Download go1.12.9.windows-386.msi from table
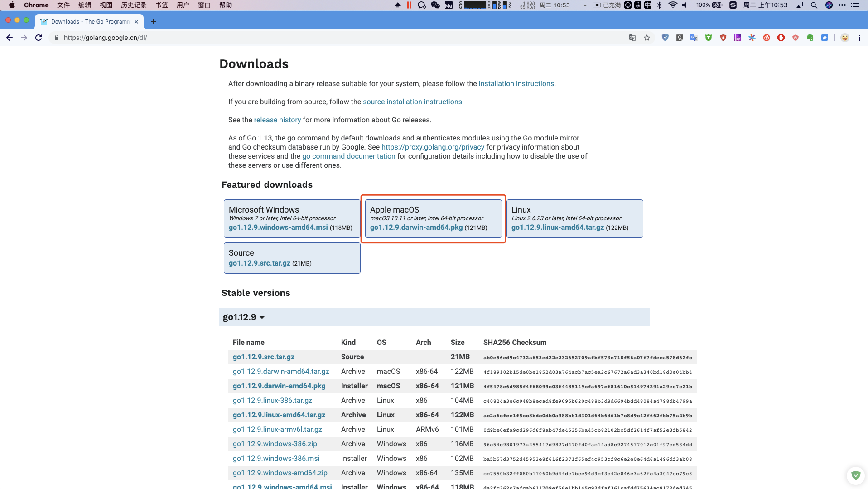Image resolution: width=868 pixels, height=489 pixels. [x=276, y=459]
